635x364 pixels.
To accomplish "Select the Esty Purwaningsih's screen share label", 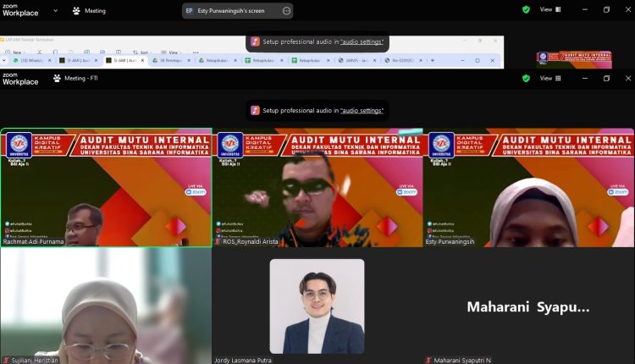I will point(231,11).
